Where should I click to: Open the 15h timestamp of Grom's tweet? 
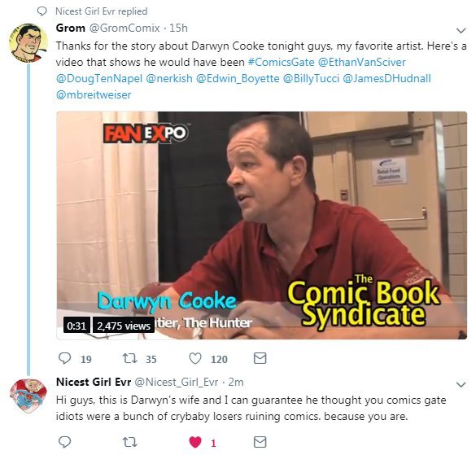tap(178, 28)
